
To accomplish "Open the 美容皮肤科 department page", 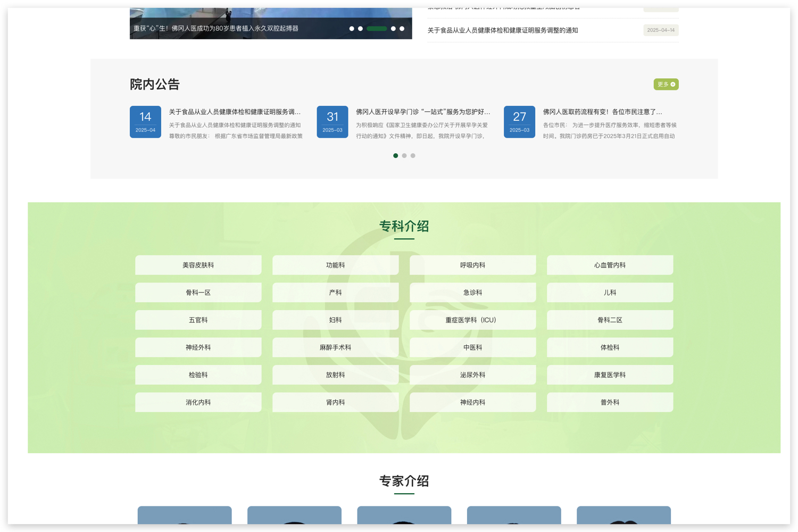I will coord(198,264).
